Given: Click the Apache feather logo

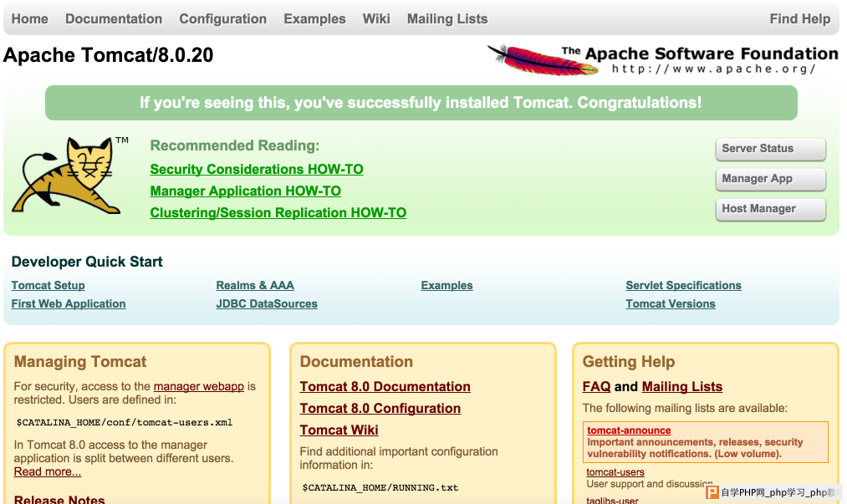Looking at the screenshot, I should pyautogui.click(x=543, y=59).
